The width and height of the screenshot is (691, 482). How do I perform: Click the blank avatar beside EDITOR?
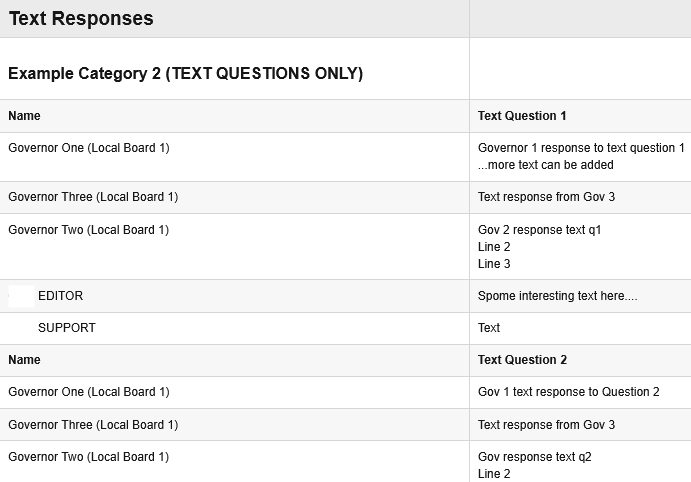coord(22,296)
